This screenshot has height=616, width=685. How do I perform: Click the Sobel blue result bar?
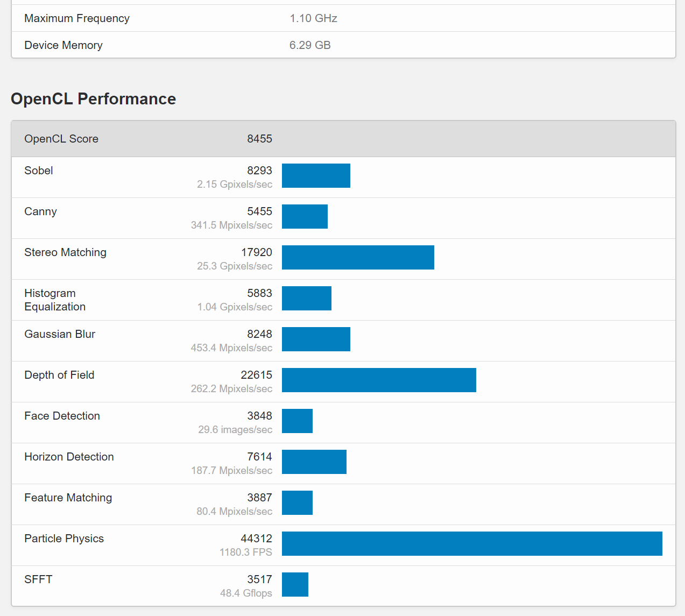316,176
